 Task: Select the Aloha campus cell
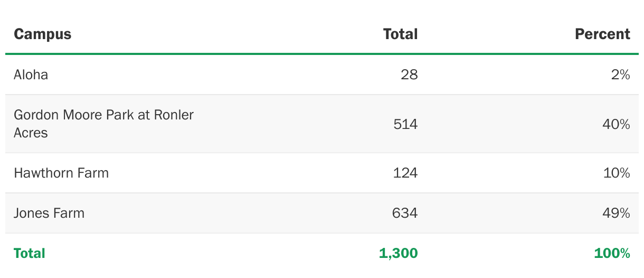[x=31, y=75]
